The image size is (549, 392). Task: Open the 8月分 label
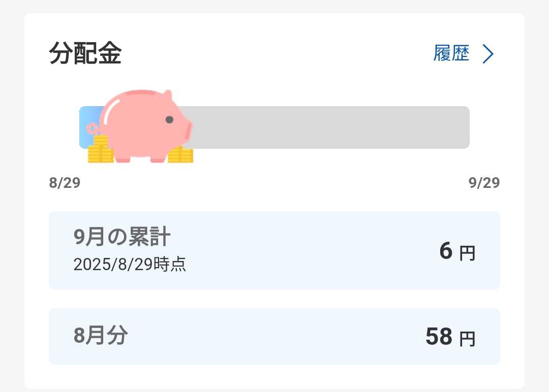tap(101, 336)
